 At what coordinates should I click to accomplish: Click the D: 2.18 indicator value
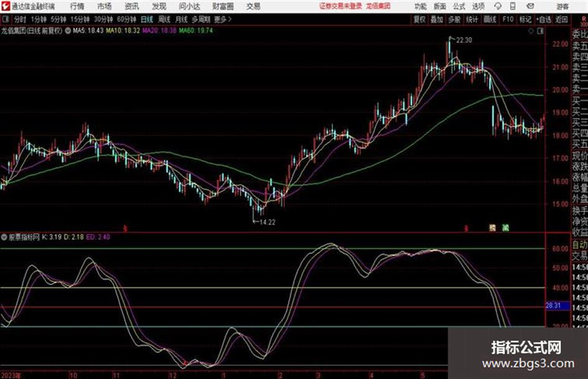pos(73,237)
